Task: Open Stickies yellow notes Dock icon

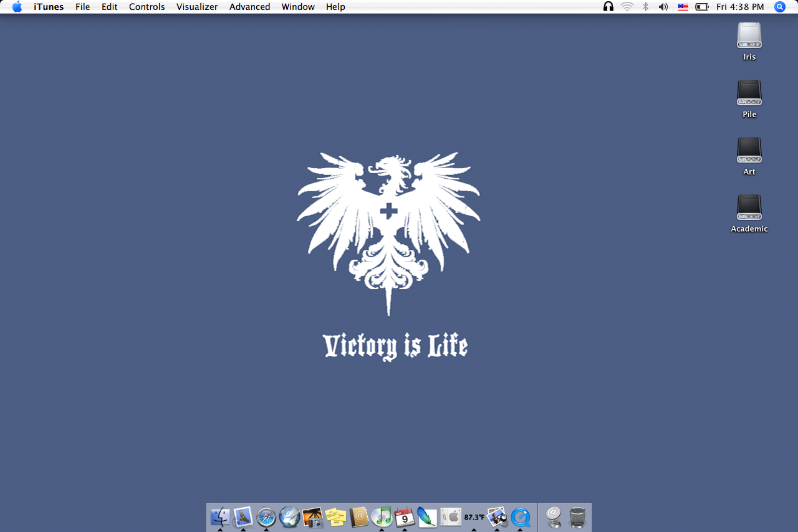Action: coord(335,517)
